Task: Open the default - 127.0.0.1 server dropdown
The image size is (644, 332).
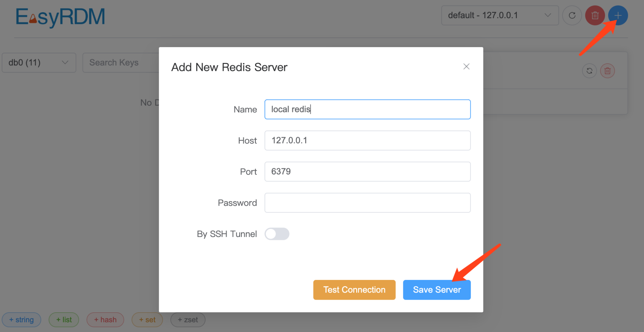Action: tap(500, 15)
